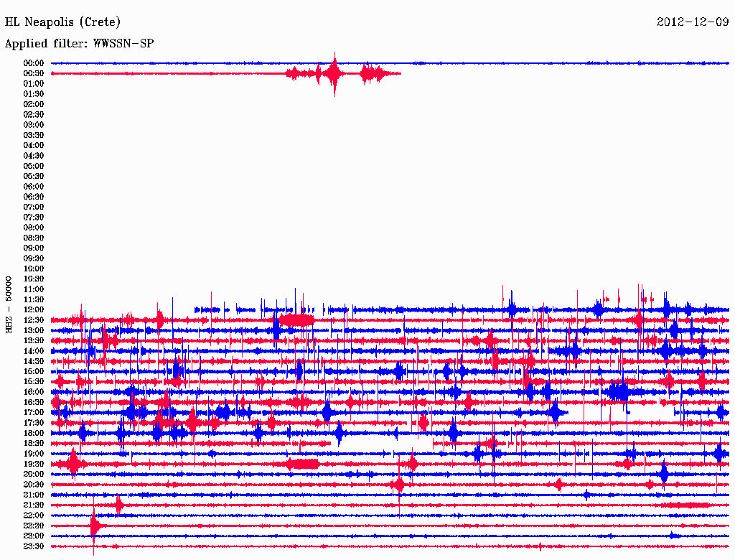
Task: Click the red event burst on the 21:30 trace
Action: (119, 505)
